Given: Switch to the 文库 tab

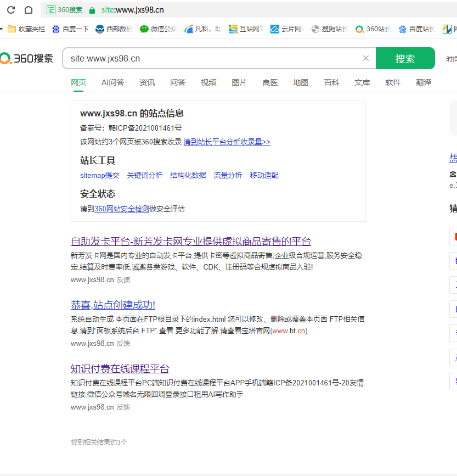Looking at the screenshot, I should click(363, 82).
